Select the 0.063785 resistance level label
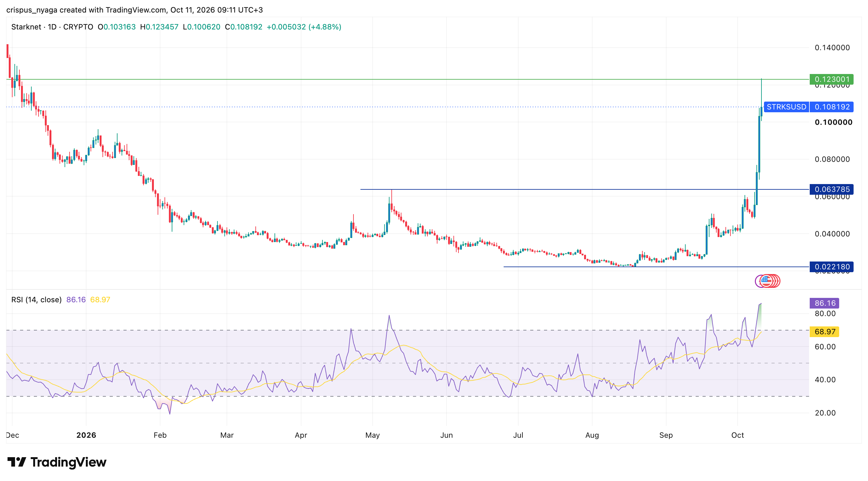Image resolution: width=868 pixels, height=481 pixels. [x=832, y=189]
